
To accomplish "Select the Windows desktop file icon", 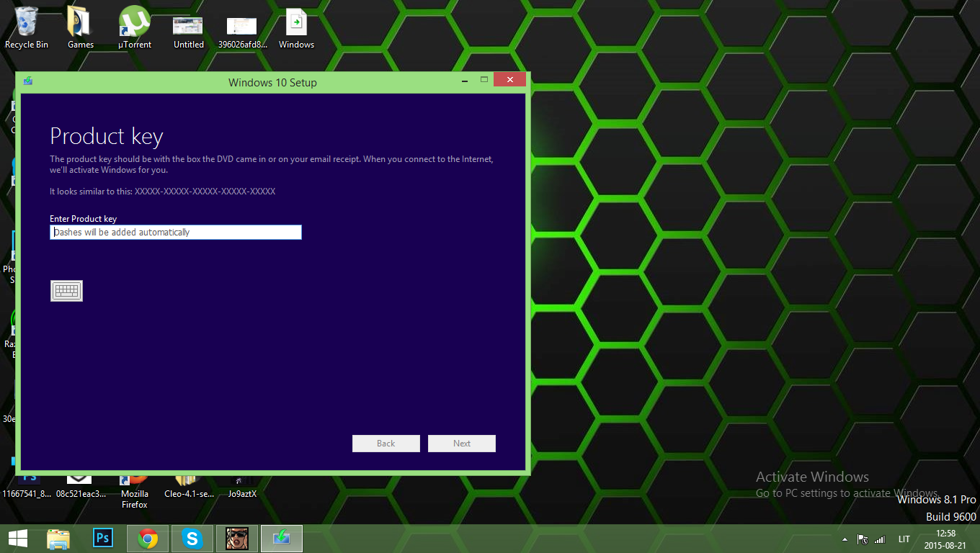I will pyautogui.click(x=296, y=27).
